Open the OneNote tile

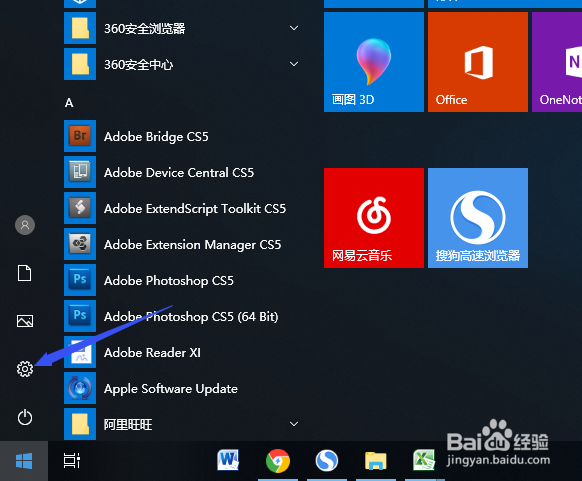tap(557, 62)
